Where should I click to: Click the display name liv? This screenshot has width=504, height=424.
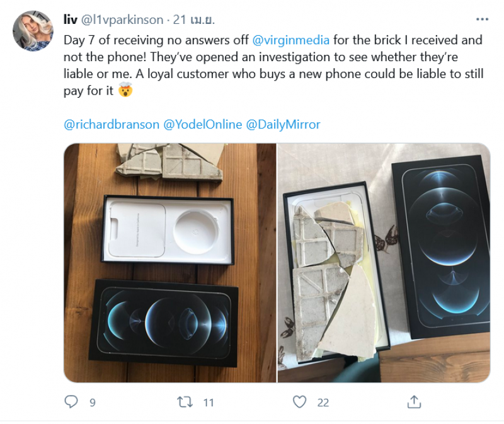click(x=71, y=20)
